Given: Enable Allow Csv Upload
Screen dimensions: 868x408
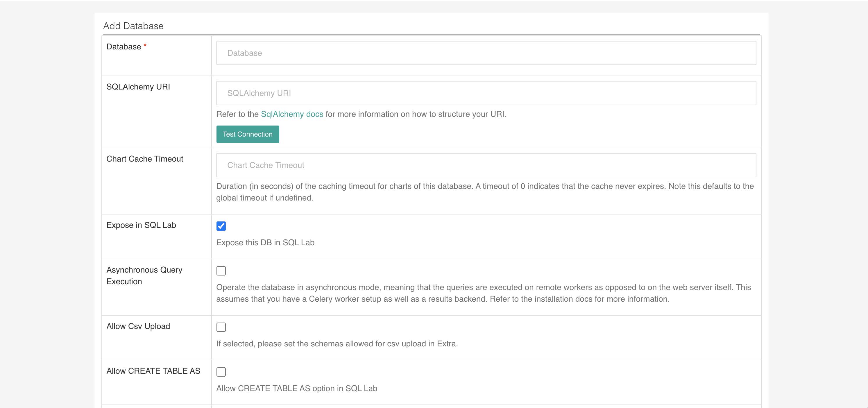Looking at the screenshot, I should (x=221, y=327).
